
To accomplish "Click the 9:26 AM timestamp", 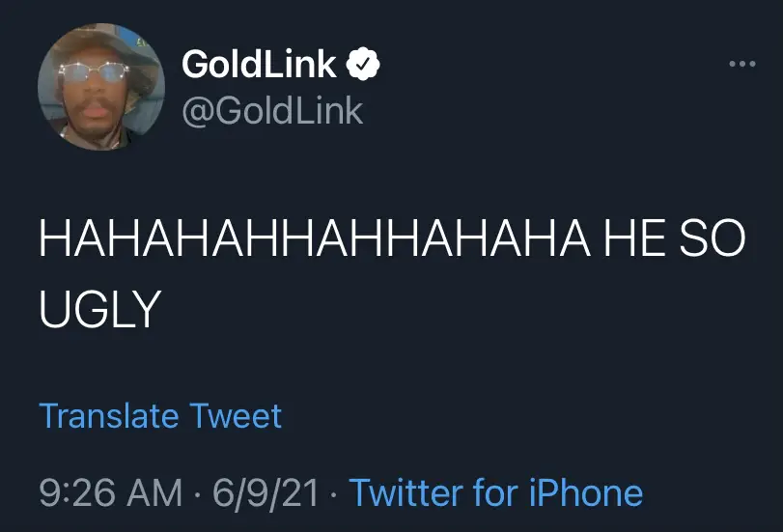I will (110, 492).
